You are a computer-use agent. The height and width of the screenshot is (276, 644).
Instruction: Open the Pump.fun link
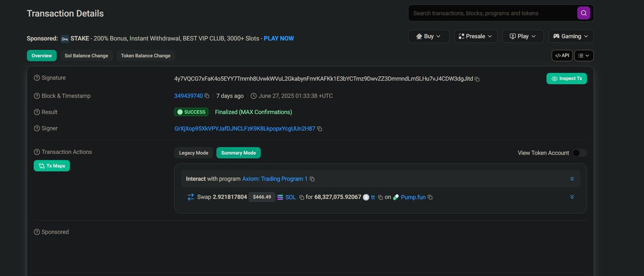click(x=413, y=198)
